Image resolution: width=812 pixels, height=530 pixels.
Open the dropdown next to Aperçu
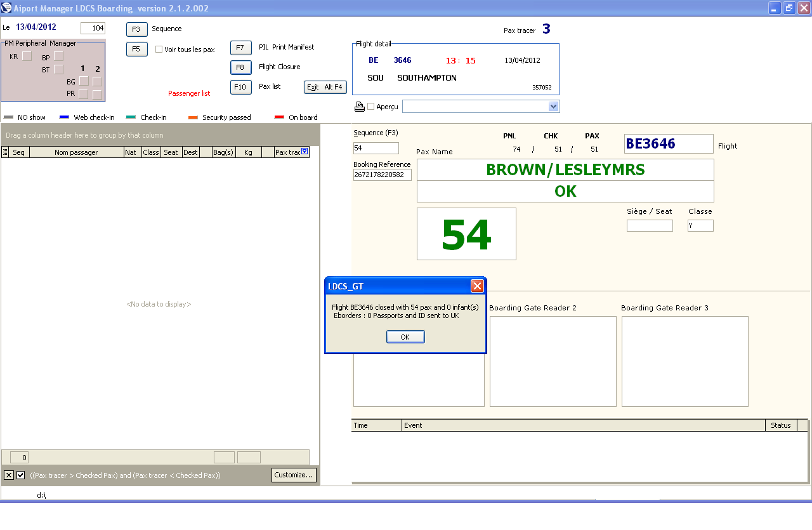553,107
